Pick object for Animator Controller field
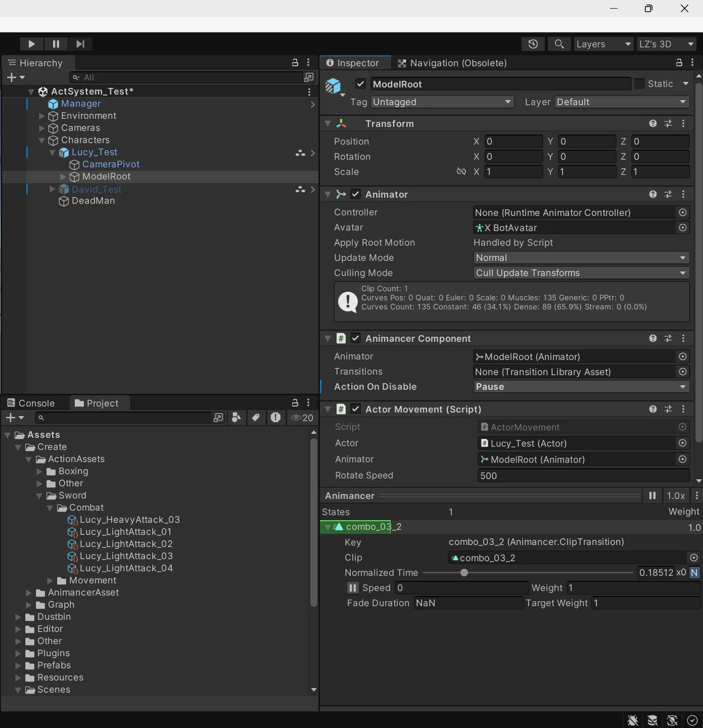Screen dimensions: 703x728 tap(683, 213)
